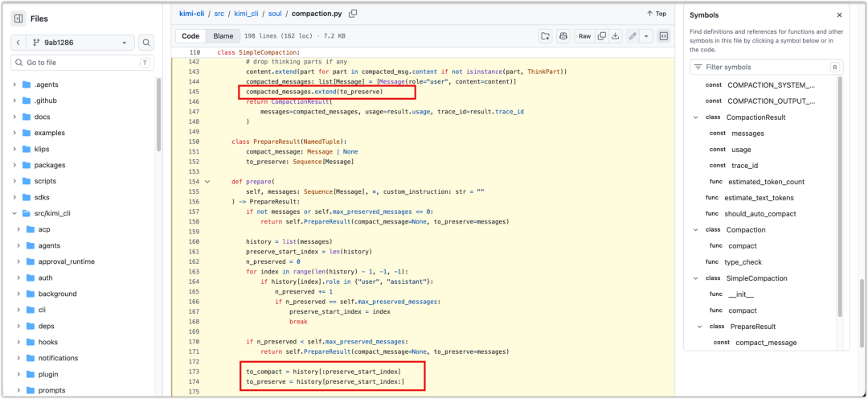Screen dimensions: 868x399
Task: Open the Raw file view
Action: point(584,36)
